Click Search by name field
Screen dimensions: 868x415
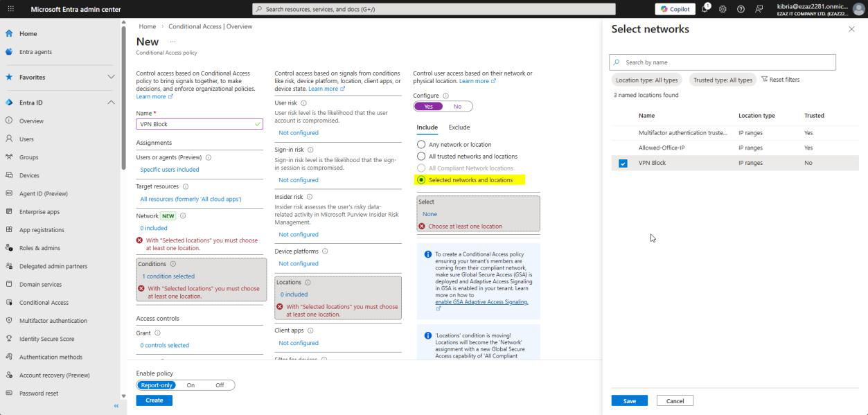[723, 62]
